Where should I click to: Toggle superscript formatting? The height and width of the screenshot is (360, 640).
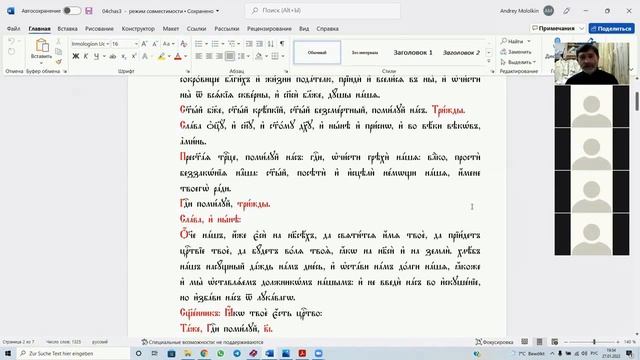[134, 56]
